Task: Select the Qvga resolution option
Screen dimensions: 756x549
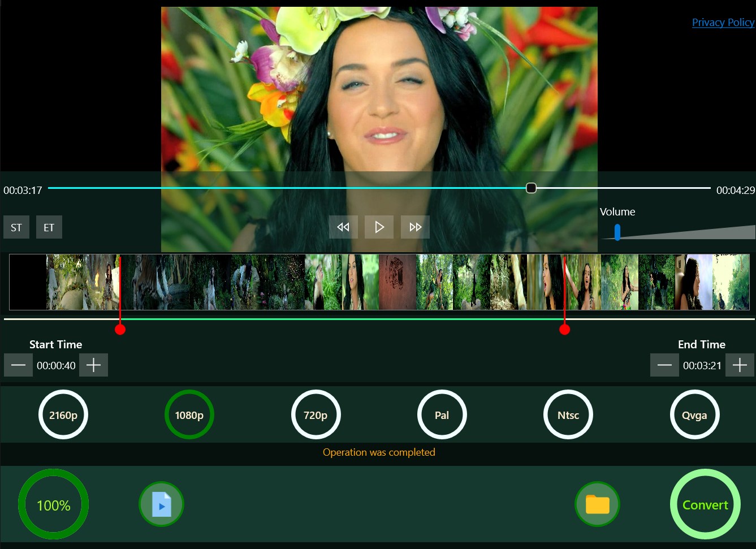Action: (x=694, y=414)
